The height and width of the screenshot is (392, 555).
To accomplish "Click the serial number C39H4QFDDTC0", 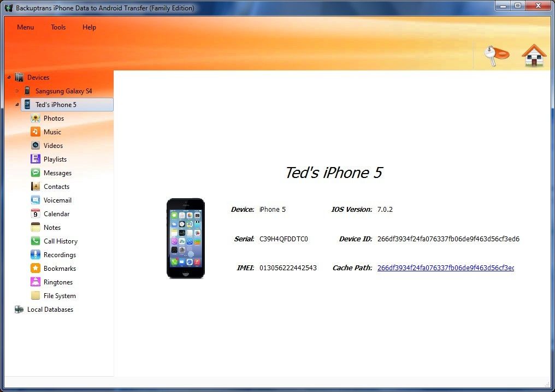I will click(284, 239).
